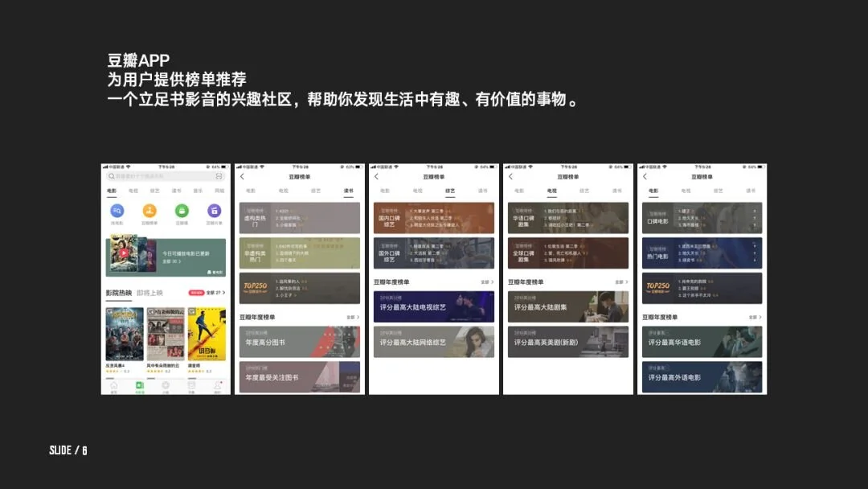868x489 pixels.
Task: Open the 小组 icon in bottom navigation
Action: pyautogui.click(x=166, y=386)
